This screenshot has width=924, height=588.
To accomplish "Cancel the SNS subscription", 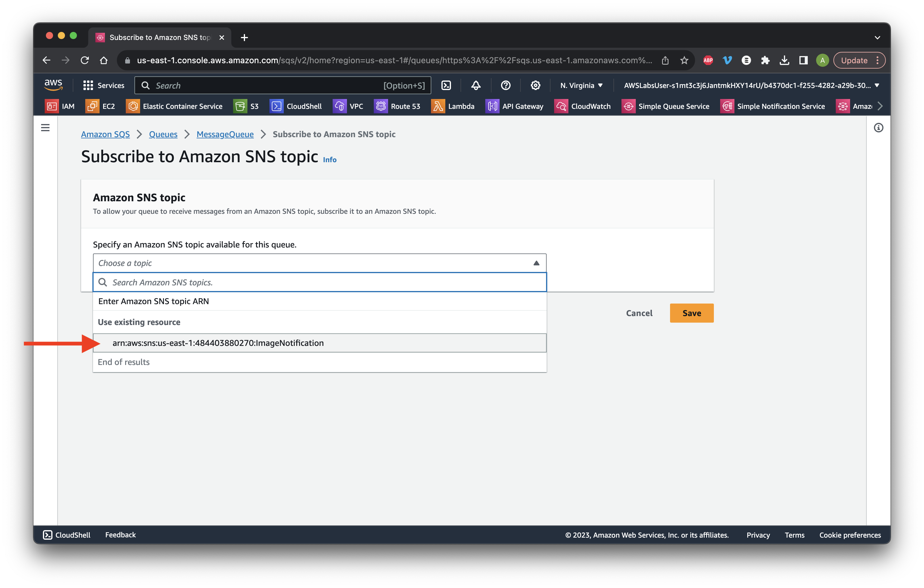I will coord(639,313).
